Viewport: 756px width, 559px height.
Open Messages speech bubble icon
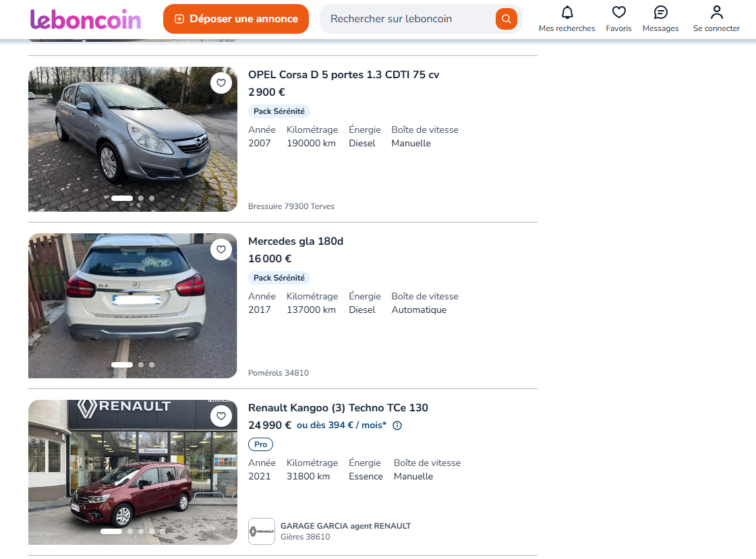(660, 13)
